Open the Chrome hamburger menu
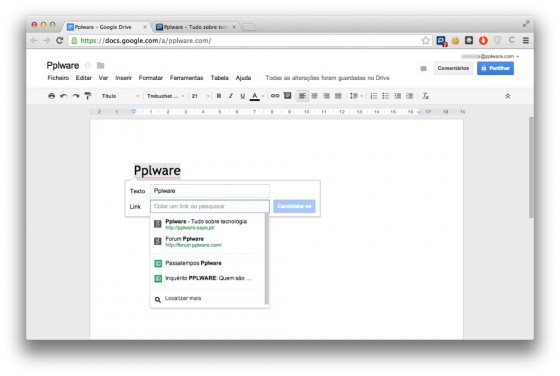The image size is (560, 376). coord(526,41)
